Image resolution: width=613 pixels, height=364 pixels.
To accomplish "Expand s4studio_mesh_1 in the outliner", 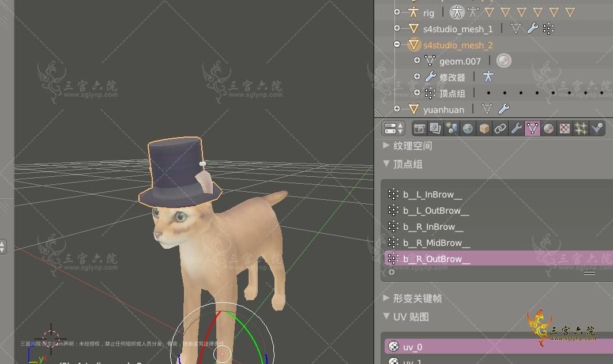I will coord(397,28).
